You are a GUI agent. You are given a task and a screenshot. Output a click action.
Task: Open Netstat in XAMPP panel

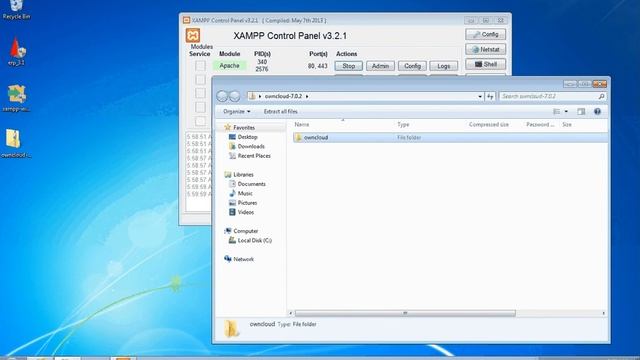485,49
